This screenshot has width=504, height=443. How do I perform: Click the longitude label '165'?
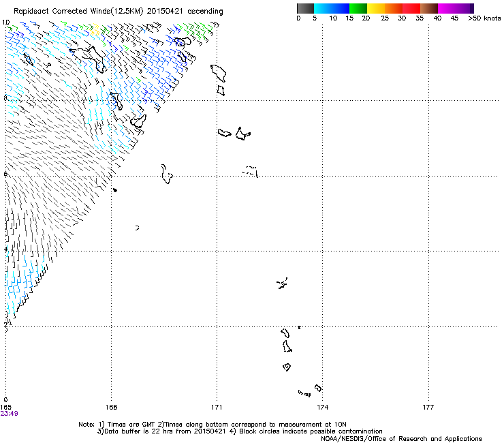(x=5, y=408)
